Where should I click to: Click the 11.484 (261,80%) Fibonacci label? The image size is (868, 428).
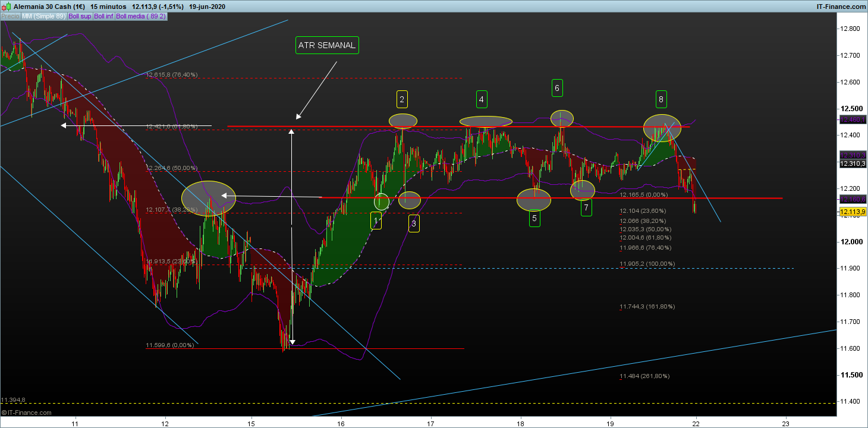coord(644,376)
